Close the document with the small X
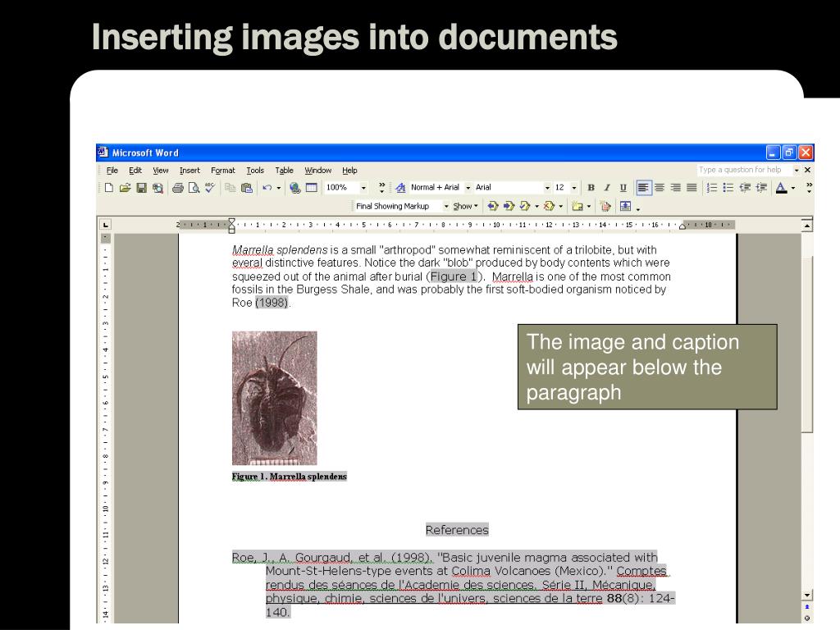This screenshot has height=630, width=840. point(807,170)
